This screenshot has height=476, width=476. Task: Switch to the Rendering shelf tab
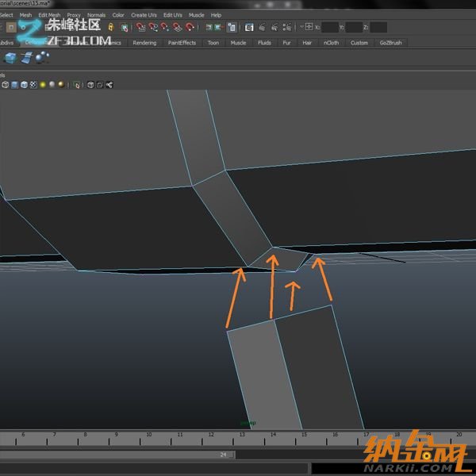coord(144,43)
